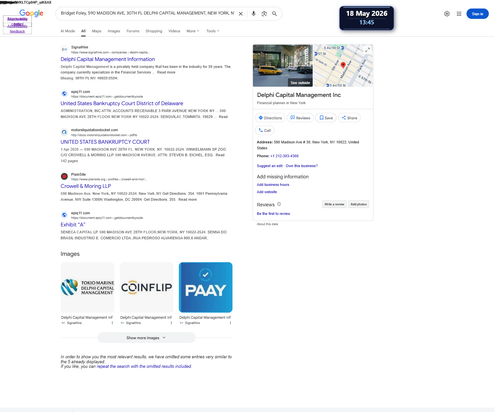Click the business phone number link
500x412 pixels.
click(x=284, y=156)
